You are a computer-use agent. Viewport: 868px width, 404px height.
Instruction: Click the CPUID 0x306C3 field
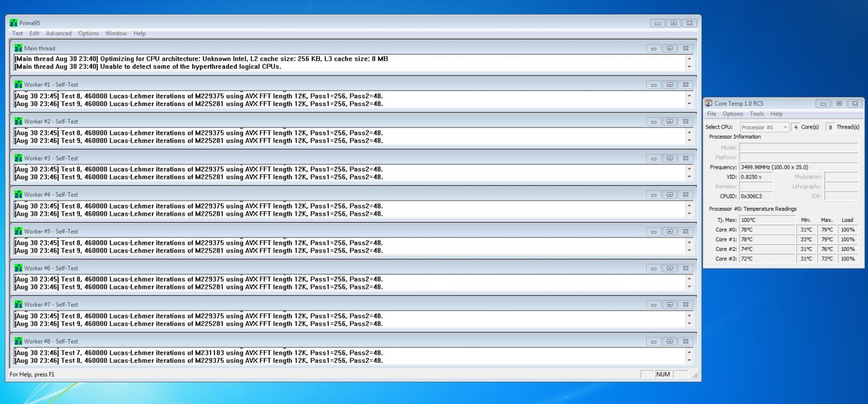pyautogui.click(x=756, y=196)
